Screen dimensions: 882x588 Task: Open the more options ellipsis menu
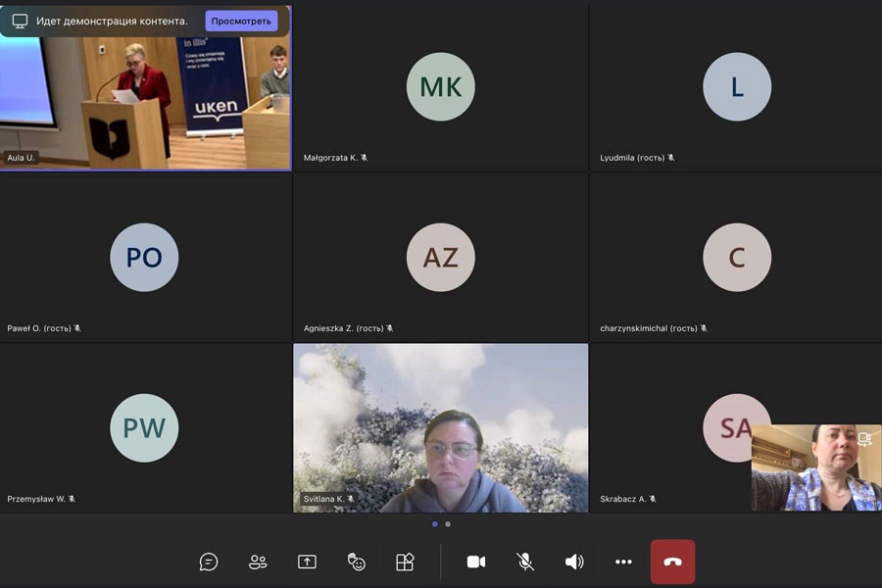tap(623, 562)
